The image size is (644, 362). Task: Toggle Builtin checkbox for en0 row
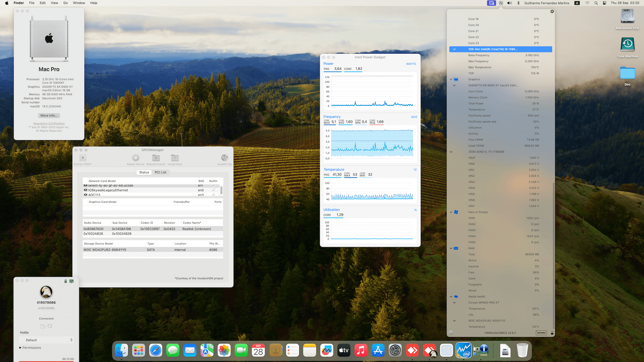(x=213, y=190)
